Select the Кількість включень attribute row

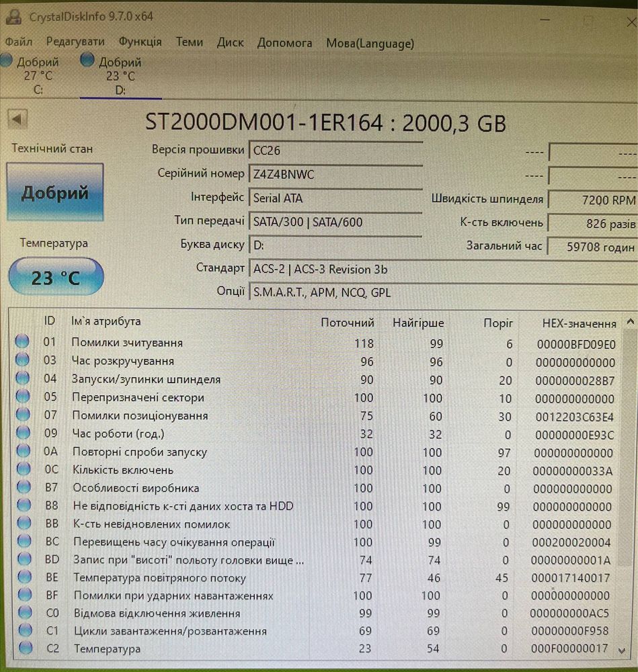click(317, 470)
